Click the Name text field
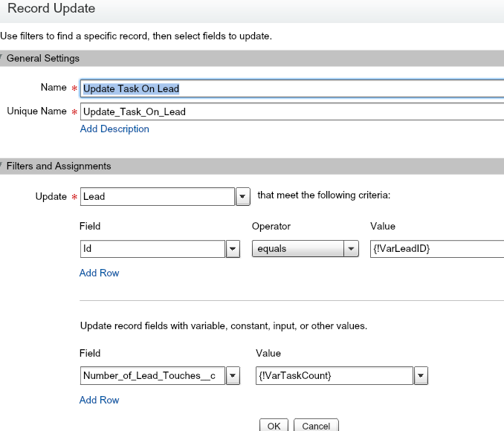This screenshot has width=504, height=431. tap(291, 88)
